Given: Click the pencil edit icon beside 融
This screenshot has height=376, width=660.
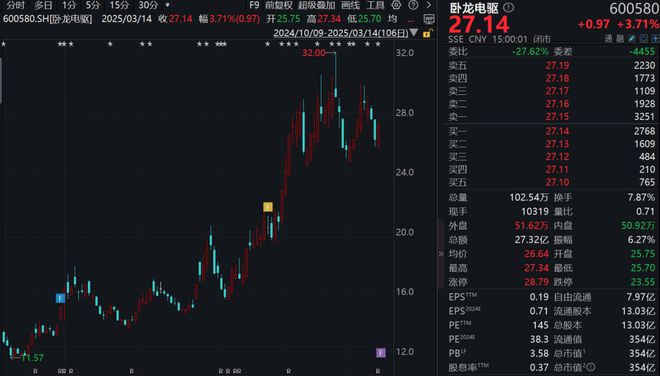Looking at the screenshot, I should tap(632, 39).
